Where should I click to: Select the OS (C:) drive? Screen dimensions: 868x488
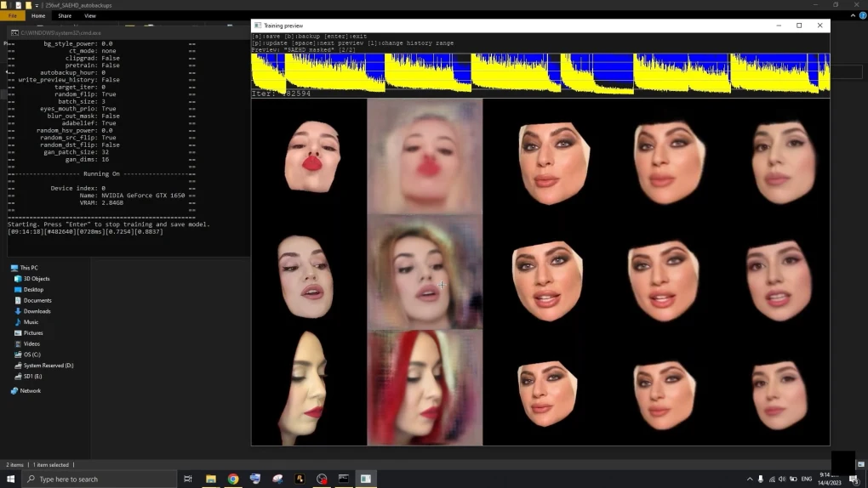(32, 355)
